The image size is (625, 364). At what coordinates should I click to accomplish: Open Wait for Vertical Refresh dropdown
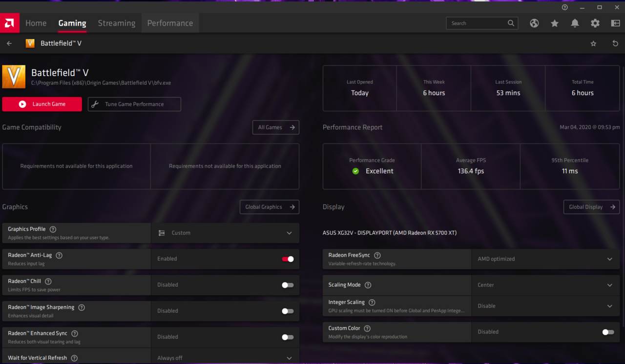point(225,358)
